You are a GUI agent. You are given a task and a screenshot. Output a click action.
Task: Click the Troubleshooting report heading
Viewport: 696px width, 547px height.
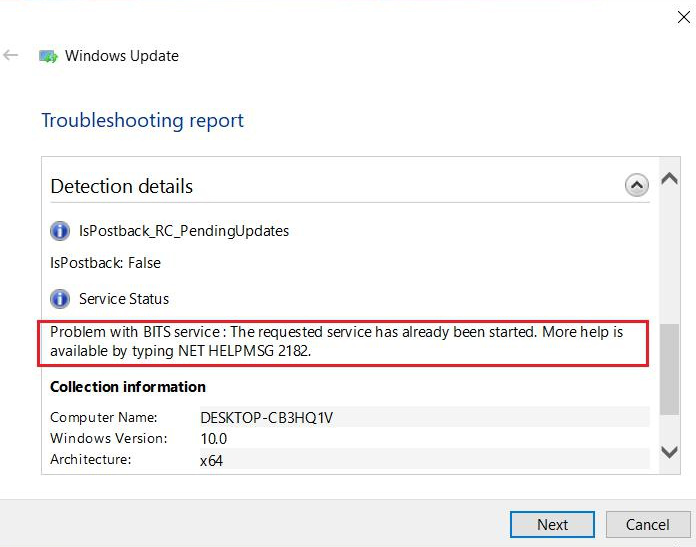[x=142, y=121]
